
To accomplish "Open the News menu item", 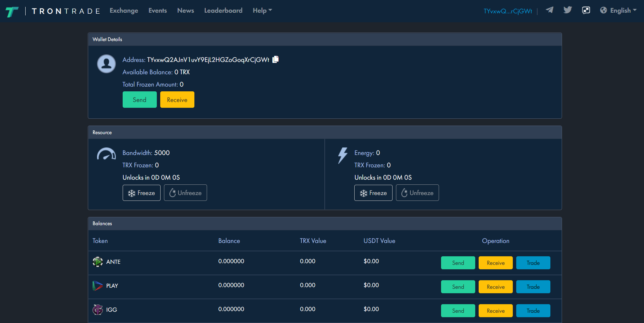I will click(186, 11).
